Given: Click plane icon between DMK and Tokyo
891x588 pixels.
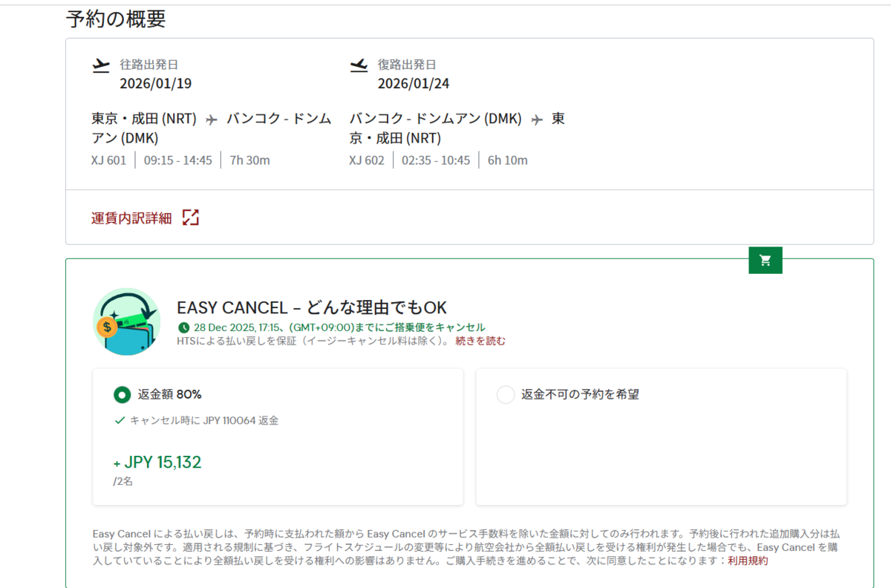Looking at the screenshot, I should 537,120.
